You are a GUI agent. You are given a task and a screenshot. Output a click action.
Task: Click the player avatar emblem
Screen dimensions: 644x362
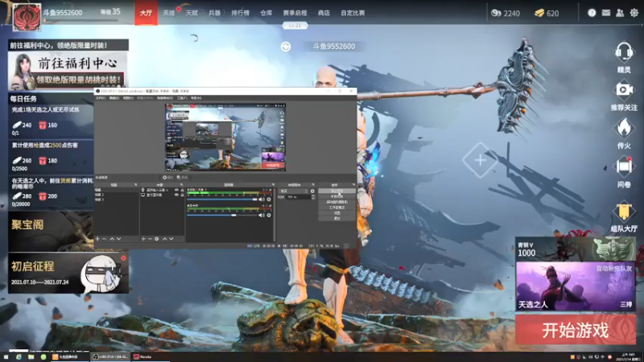coord(27,17)
